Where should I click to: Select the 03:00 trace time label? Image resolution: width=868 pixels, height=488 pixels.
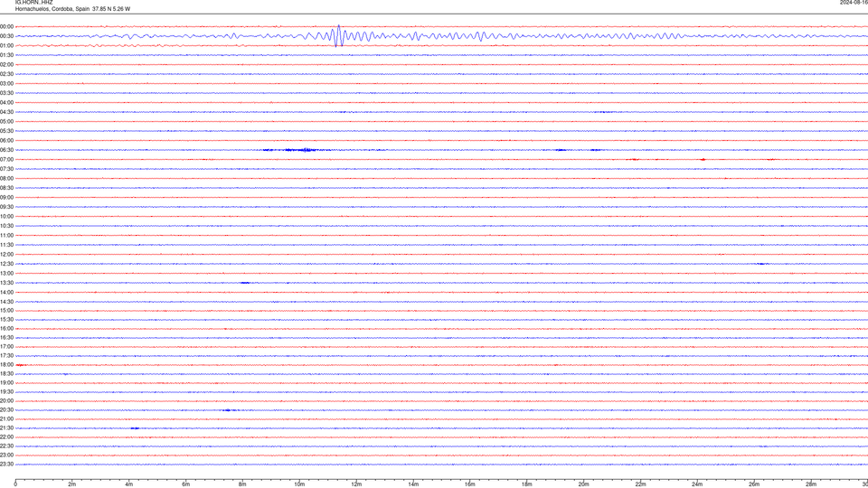point(6,84)
